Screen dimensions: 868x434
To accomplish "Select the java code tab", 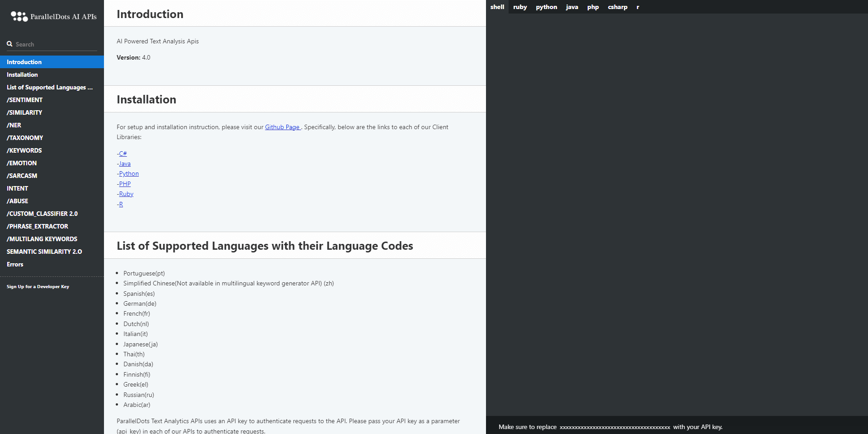I will click(x=572, y=7).
